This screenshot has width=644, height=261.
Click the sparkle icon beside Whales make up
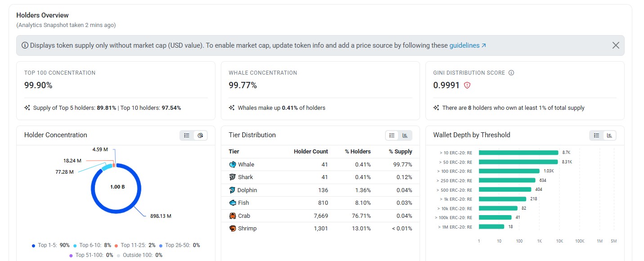tap(232, 108)
